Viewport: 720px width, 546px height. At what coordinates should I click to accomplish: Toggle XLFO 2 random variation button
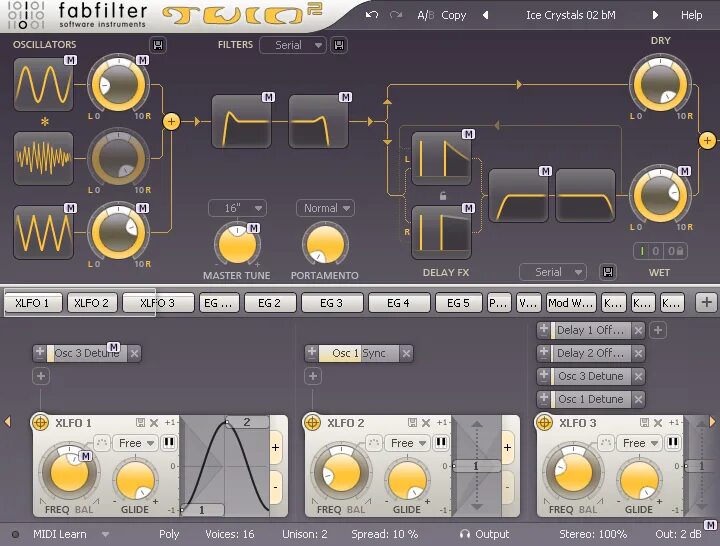point(374,443)
